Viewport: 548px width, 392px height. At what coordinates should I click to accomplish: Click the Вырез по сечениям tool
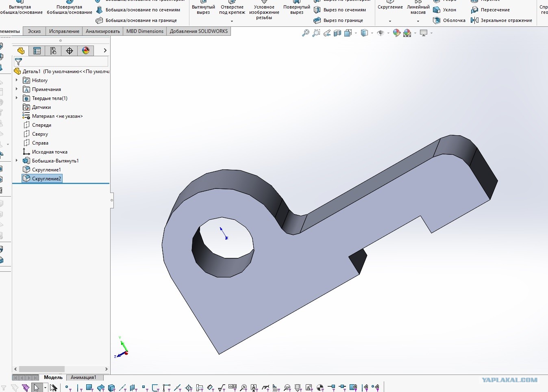coord(340,10)
